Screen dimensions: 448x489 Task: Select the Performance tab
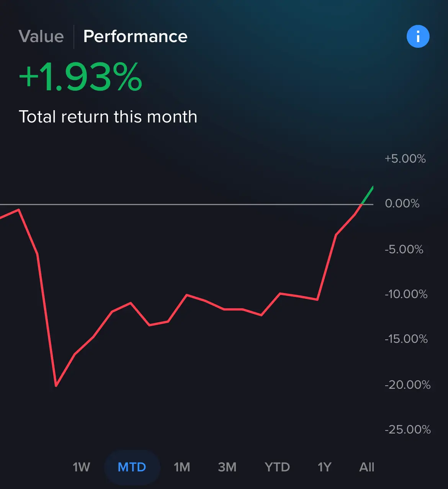point(136,37)
